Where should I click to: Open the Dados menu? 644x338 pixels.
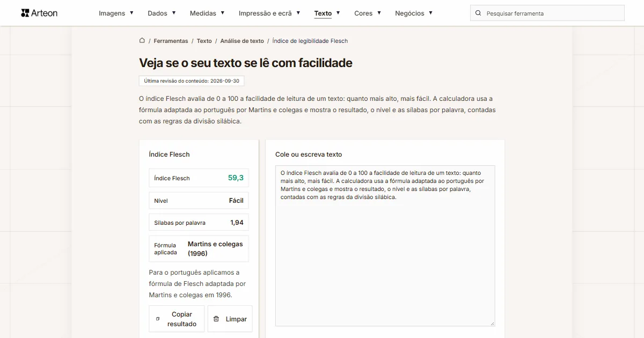157,13
